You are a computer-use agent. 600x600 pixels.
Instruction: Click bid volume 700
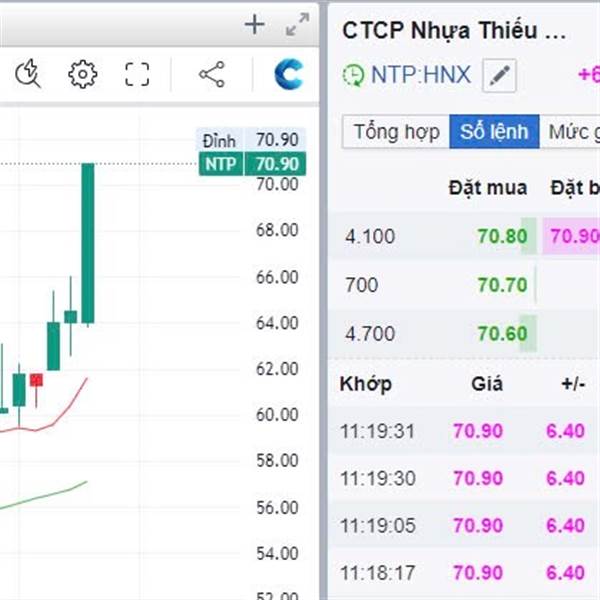click(362, 285)
